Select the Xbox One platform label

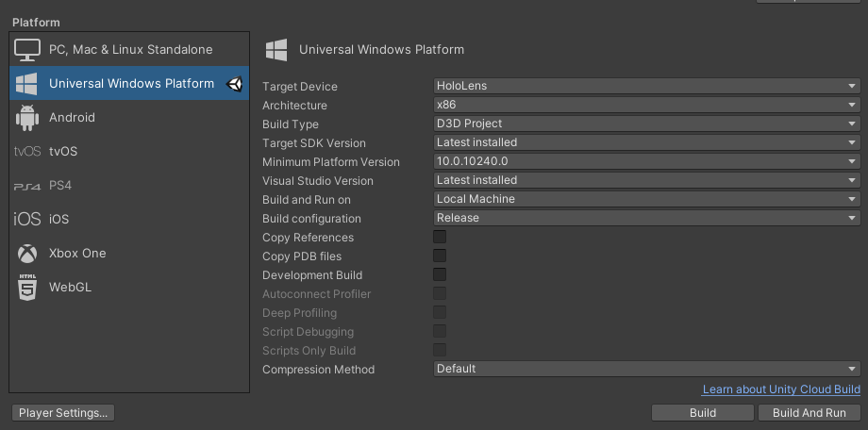pyautogui.click(x=77, y=254)
